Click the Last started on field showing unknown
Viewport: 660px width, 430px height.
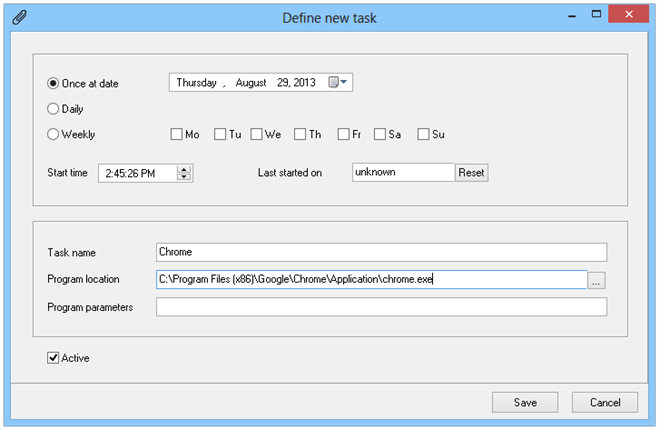[403, 173]
